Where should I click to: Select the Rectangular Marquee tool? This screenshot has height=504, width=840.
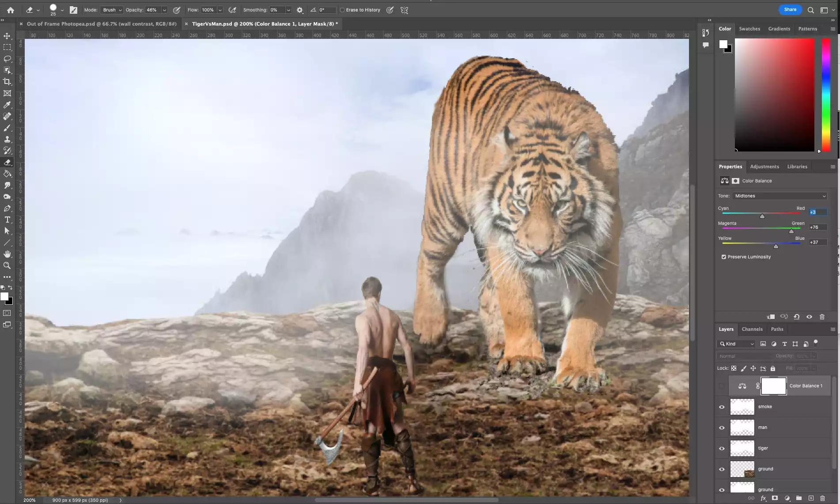[x=7, y=47]
